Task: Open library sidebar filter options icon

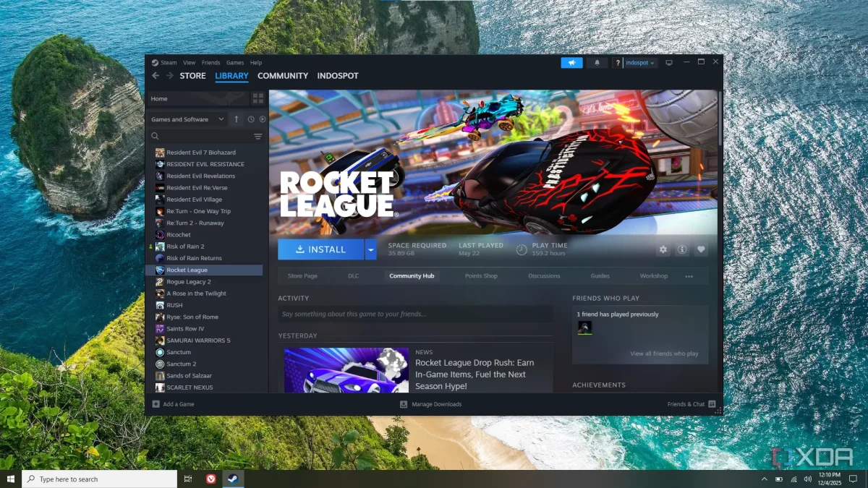Action: [258, 136]
